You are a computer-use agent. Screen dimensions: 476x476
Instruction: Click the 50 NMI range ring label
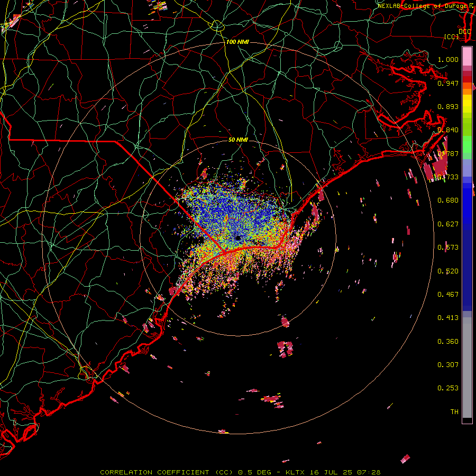click(x=238, y=140)
